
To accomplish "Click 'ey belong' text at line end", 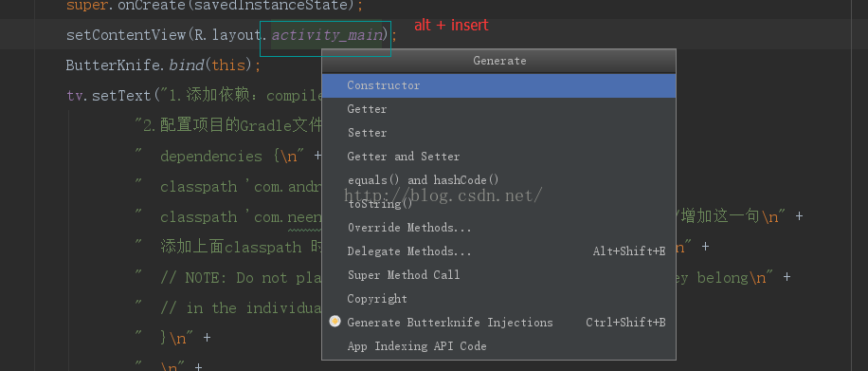I will (x=713, y=278).
